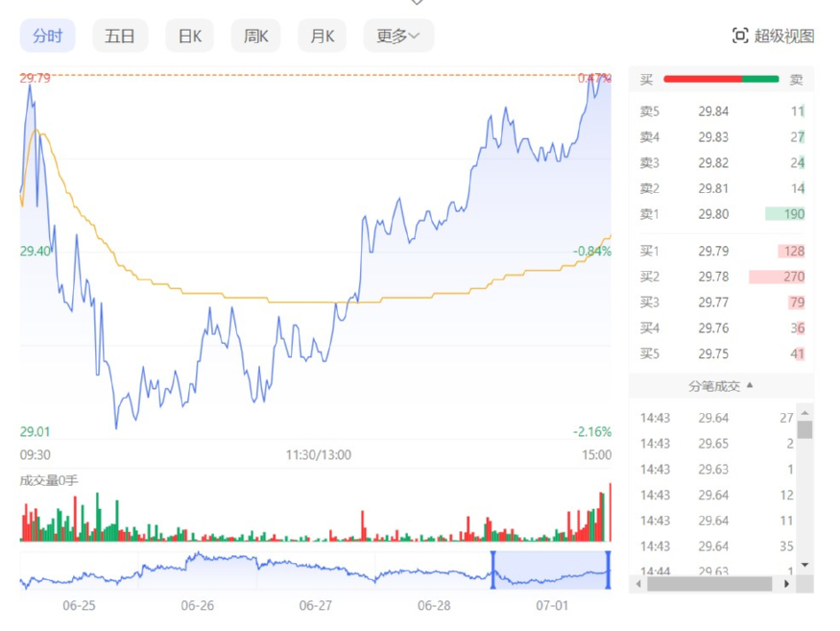This screenshot has width=840, height=631.
Task: Click the 分笔成交 header label
Action: tap(714, 386)
